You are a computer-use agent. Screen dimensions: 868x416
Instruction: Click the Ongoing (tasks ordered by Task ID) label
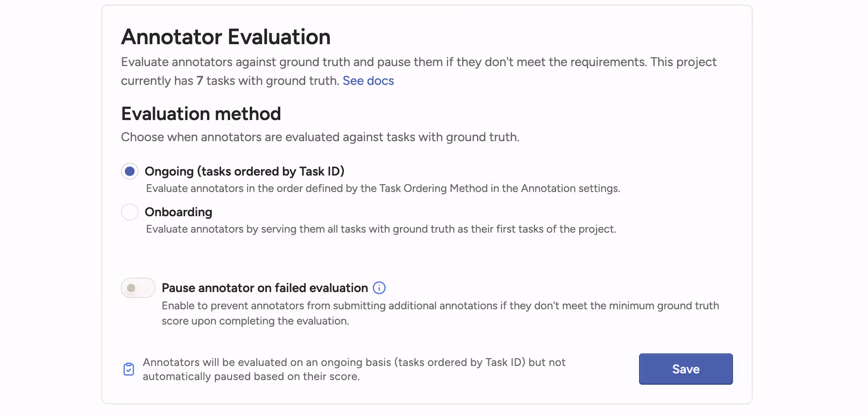pos(245,171)
